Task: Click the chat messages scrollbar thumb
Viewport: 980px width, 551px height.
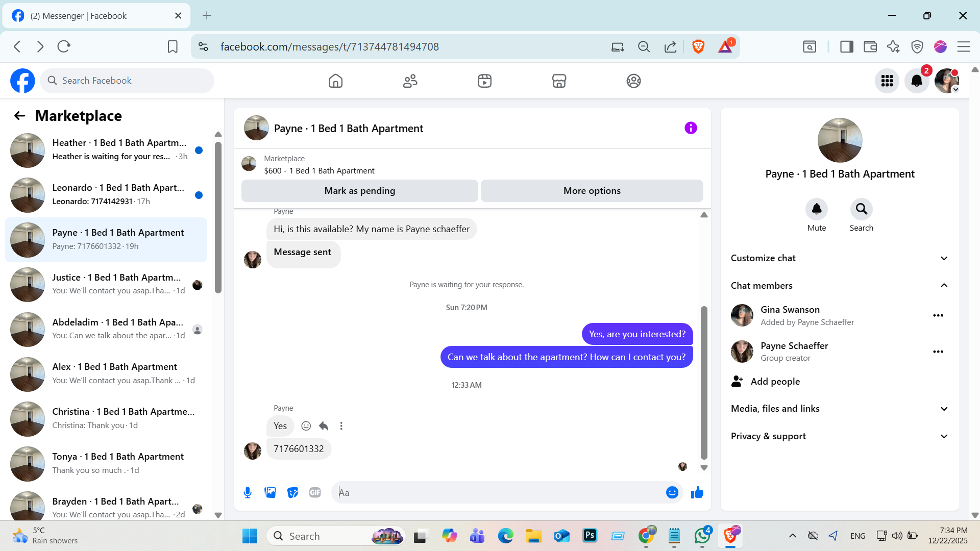Action: [x=704, y=383]
